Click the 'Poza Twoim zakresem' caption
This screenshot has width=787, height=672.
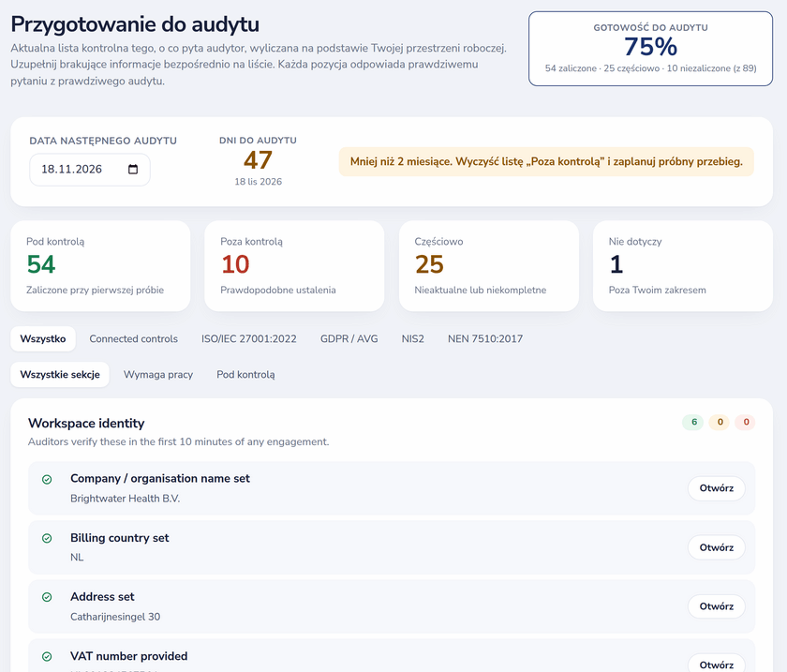tap(657, 291)
